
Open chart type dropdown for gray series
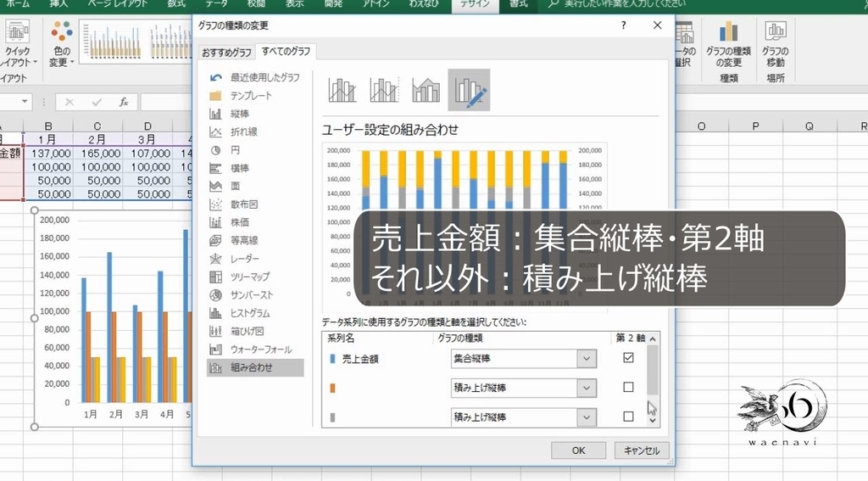[587, 417]
